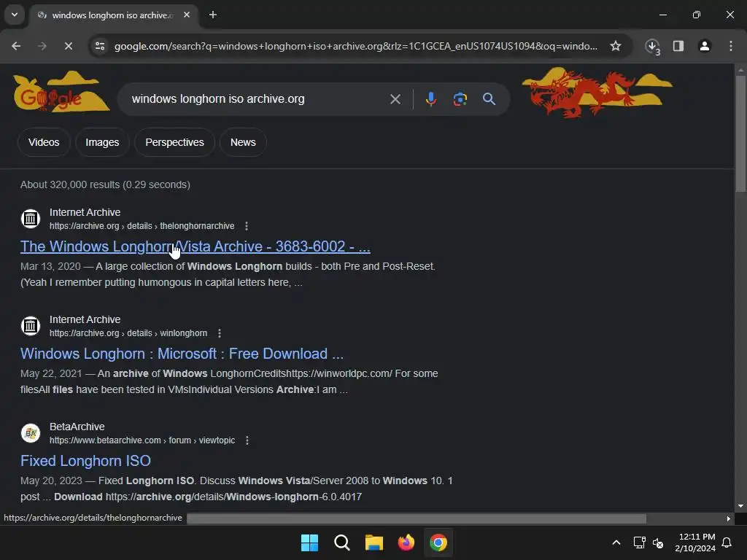Filter results by Images
Viewport: 747px width, 560px height.
(x=102, y=142)
